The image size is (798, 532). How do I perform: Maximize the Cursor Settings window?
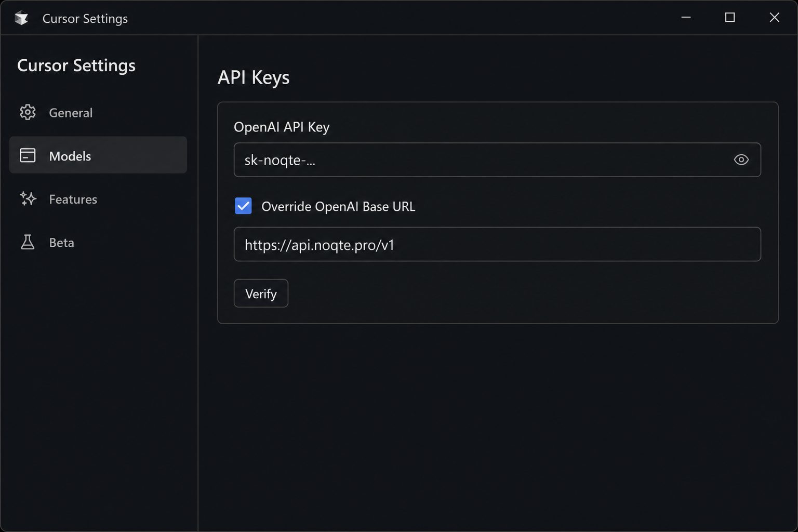point(730,18)
